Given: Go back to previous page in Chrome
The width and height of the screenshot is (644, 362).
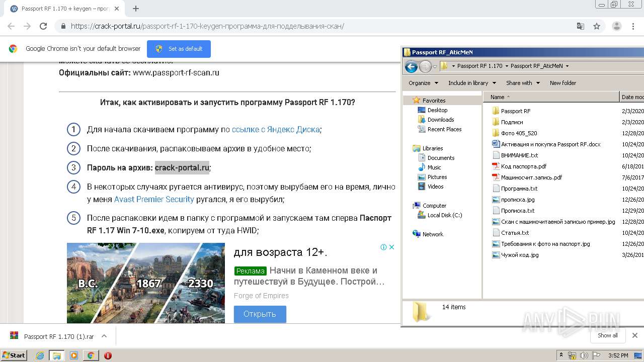Looking at the screenshot, I should point(11,26).
